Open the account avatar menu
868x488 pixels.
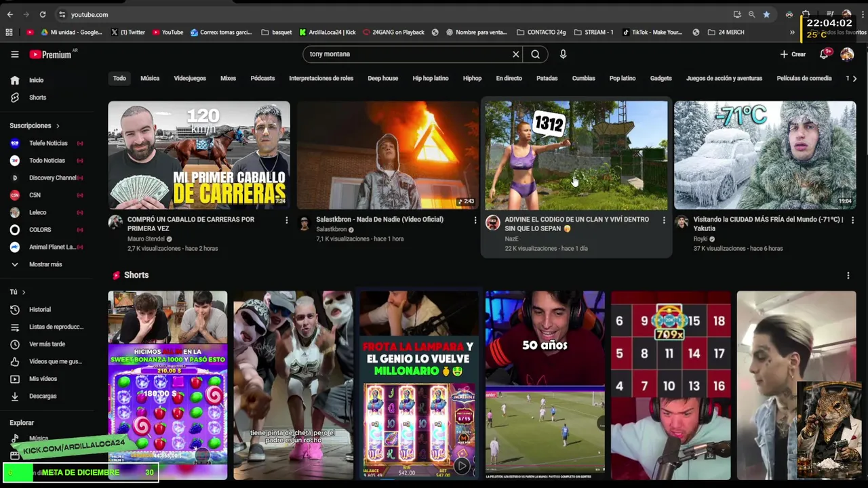[847, 54]
